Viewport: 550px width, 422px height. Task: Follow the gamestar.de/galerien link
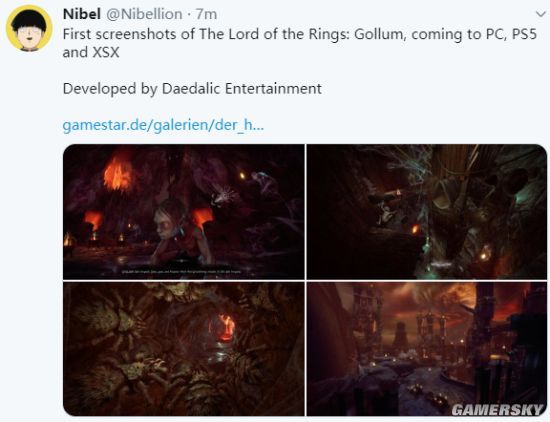[x=163, y=125]
